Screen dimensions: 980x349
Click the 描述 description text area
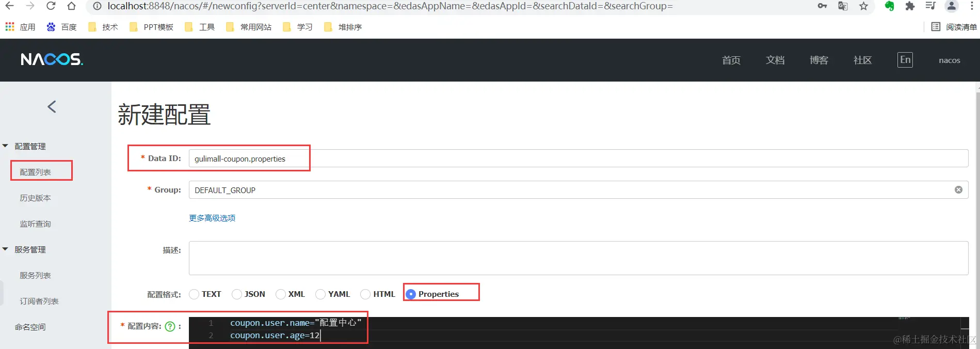(579, 258)
